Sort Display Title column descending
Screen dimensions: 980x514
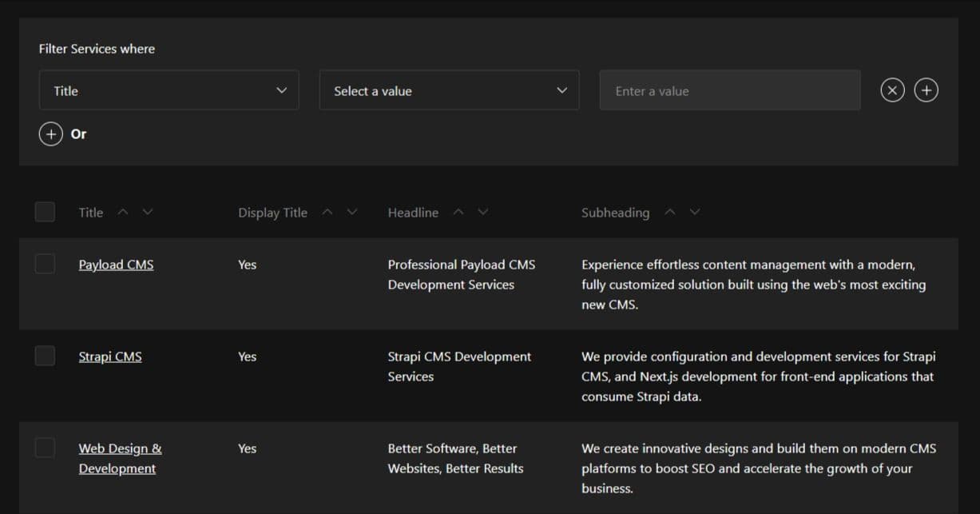(352, 212)
